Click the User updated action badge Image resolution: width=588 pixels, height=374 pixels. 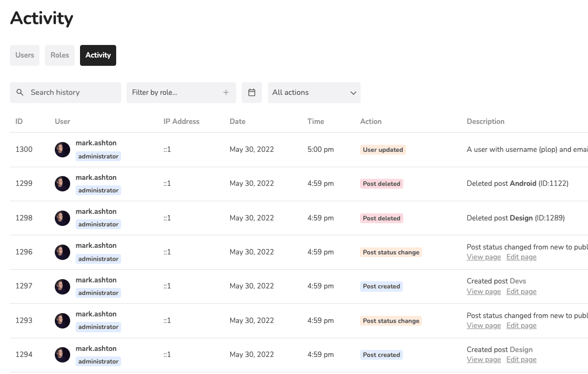tap(383, 149)
